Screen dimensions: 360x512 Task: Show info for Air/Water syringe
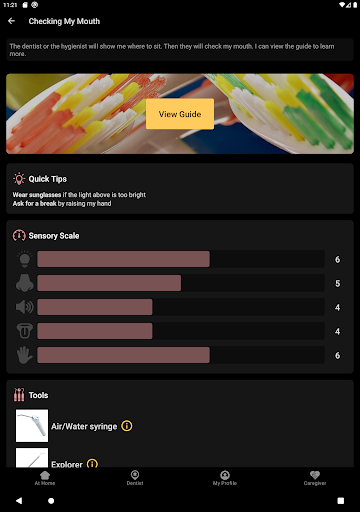coord(127,426)
